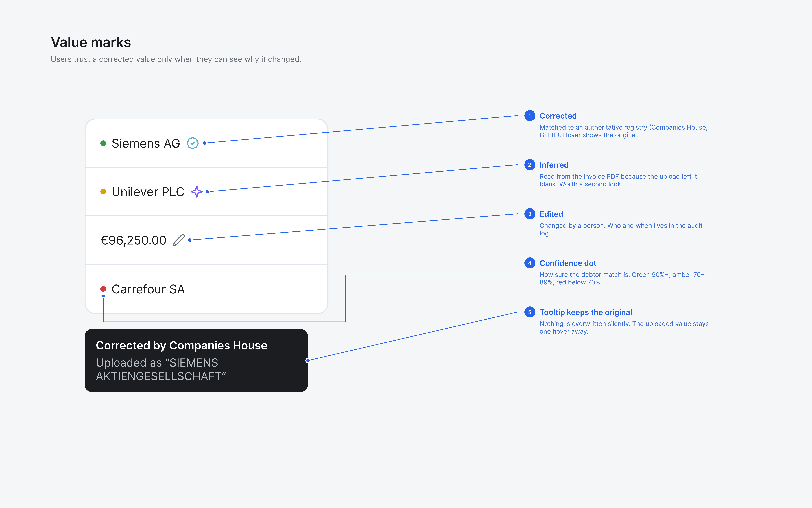Image resolution: width=812 pixels, height=508 pixels.
Task: Click the 'Edited' legend heading
Action: (x=551, y=214)
